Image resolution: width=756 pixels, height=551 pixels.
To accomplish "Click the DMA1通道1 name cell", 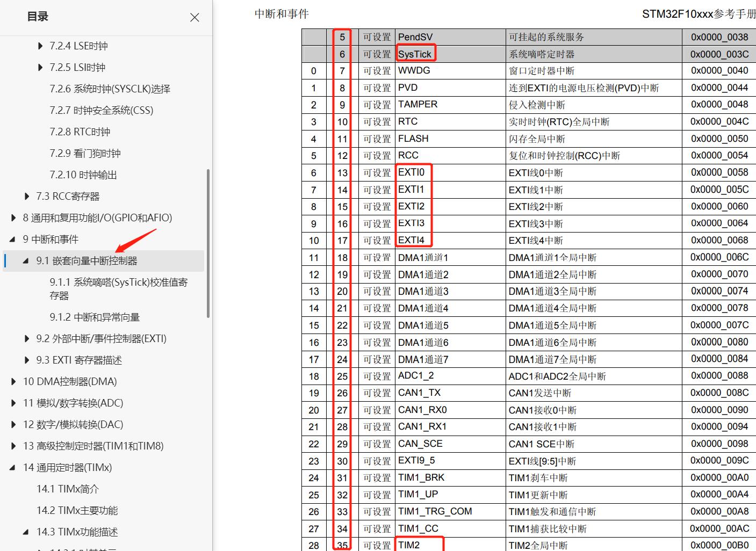I will tap(450, 258).
